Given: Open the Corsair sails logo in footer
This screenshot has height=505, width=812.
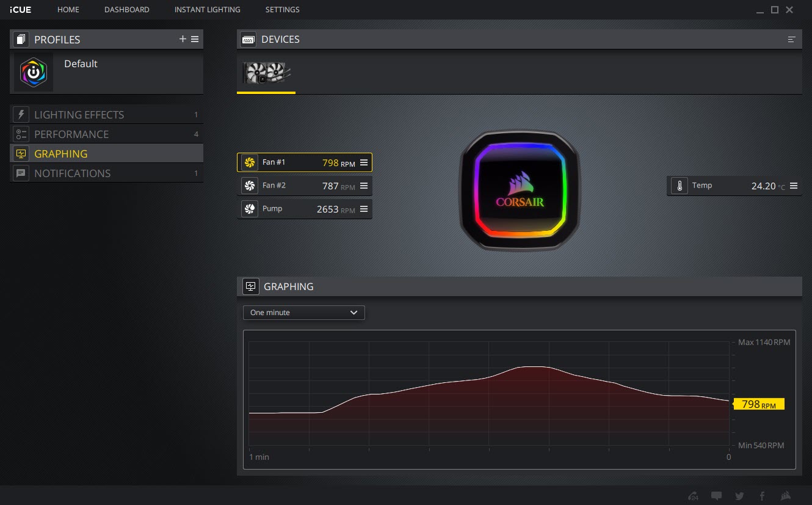Looking at the screenshot, I should (x=786, y=496).
